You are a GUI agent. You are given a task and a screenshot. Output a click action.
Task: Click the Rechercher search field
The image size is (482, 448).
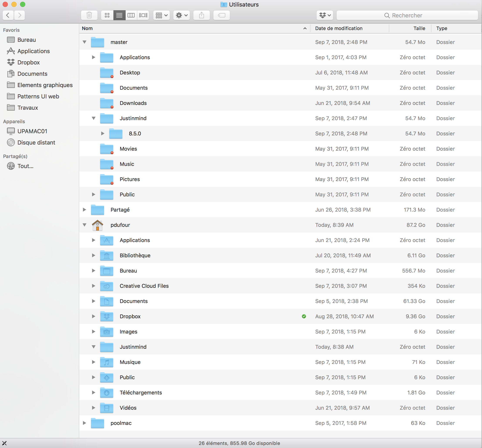tap(407, 15)
